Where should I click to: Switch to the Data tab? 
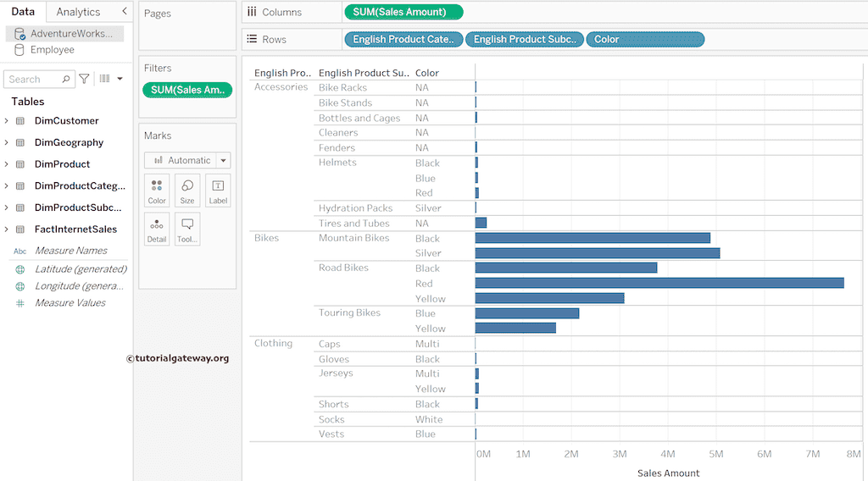[x=23, y=12]
